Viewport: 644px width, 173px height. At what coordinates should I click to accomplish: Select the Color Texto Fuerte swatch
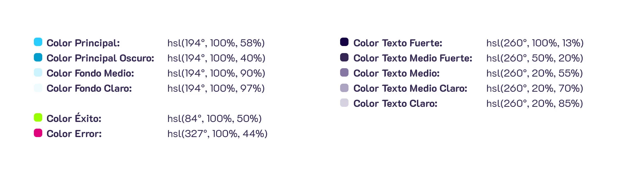344,42
